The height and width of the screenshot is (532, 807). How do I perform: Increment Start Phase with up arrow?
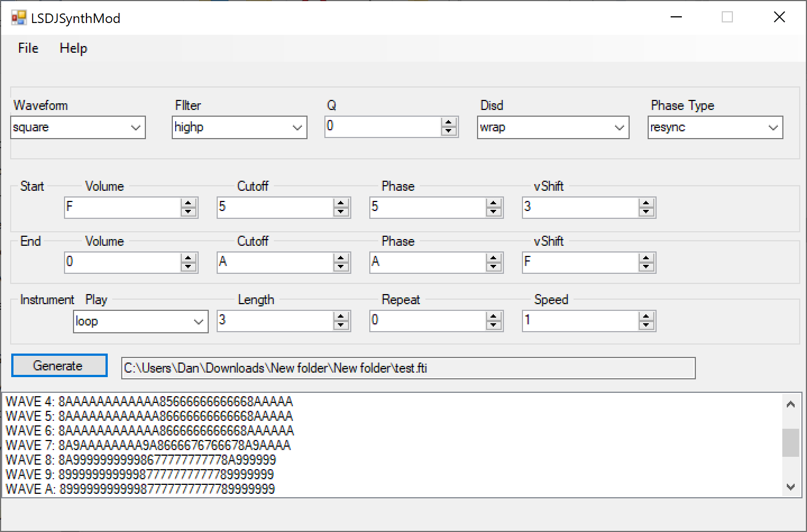pos(494,203)
